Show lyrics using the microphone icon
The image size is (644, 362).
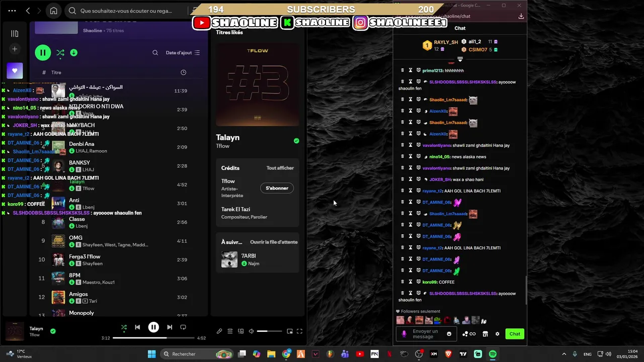(x=219, y=331)
